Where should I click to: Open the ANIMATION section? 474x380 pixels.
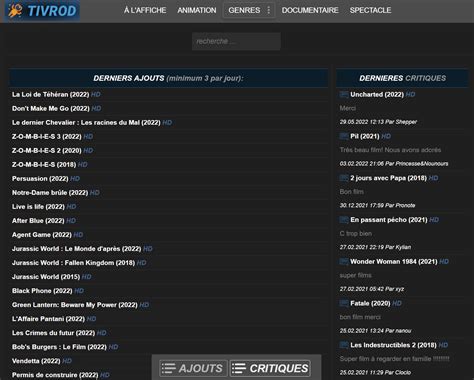[197, 10]
